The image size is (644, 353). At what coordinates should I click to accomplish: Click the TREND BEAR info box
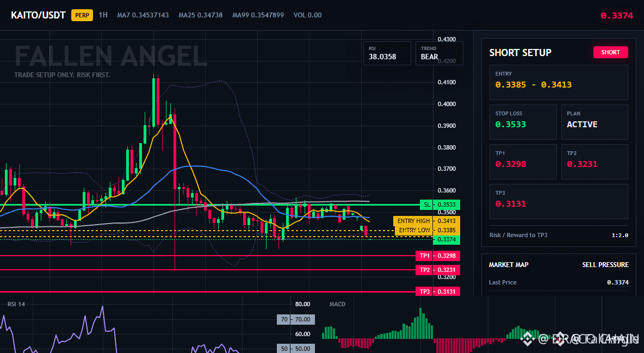(439, 53)
